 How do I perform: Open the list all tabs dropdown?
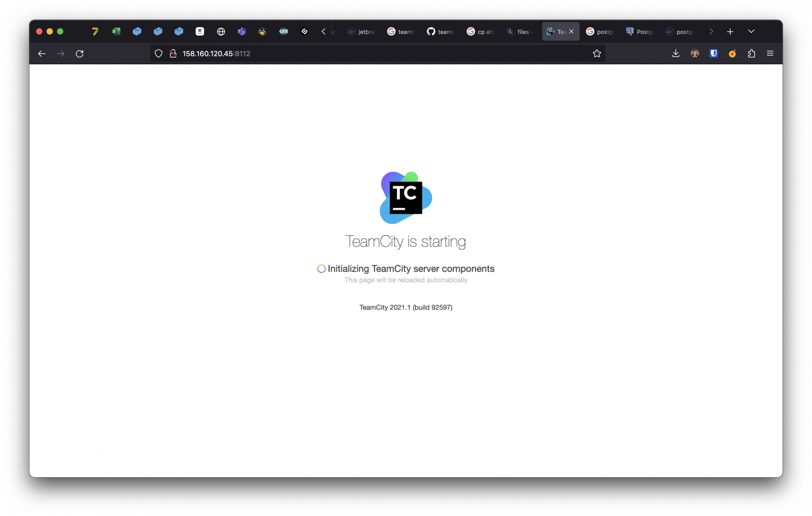pyautogui.click(x=751, y=31)
